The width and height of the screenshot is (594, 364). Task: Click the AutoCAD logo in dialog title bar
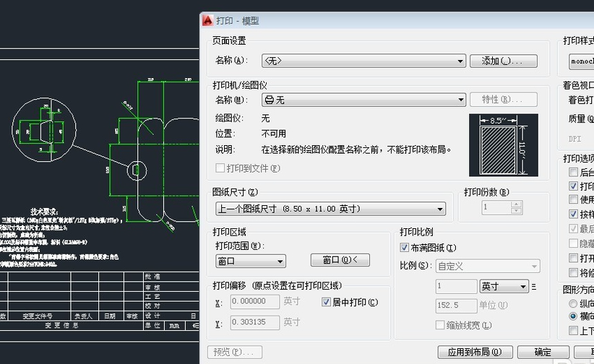pyautogui.click(x=208, y=21)
